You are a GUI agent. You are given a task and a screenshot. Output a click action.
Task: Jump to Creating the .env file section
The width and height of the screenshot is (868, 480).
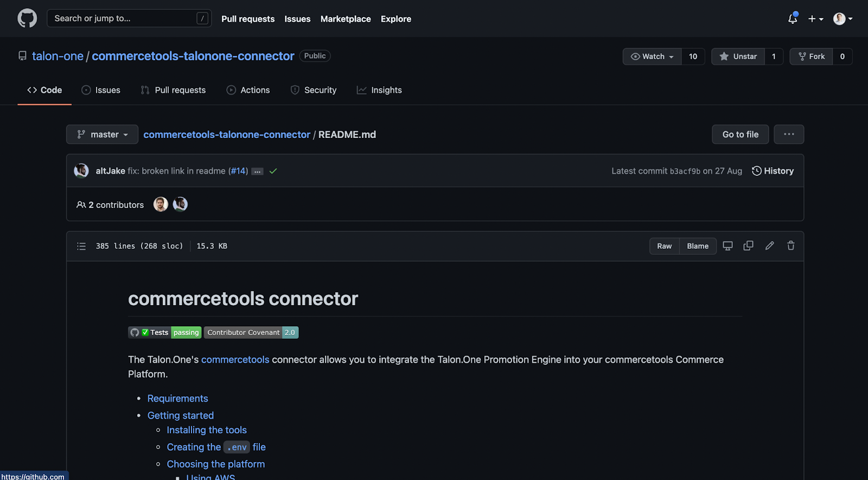(x=216, y=447)
